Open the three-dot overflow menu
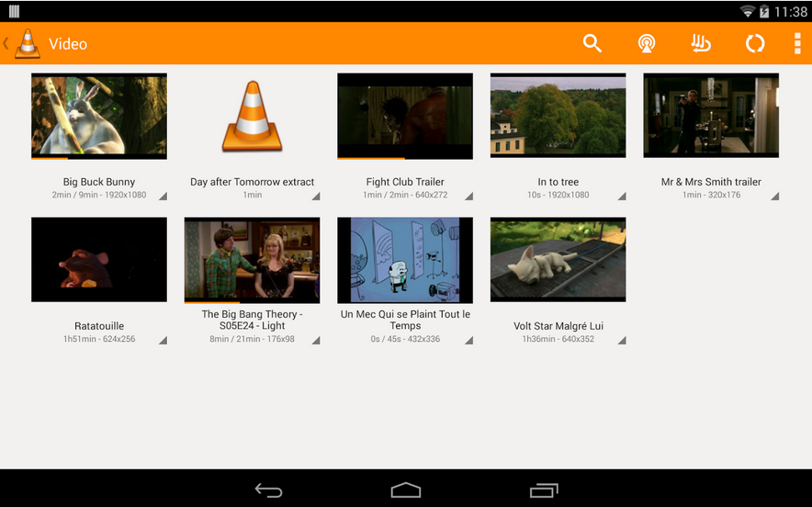The height and width of the screenshot is (507, 812). click(x=797, y=43)
